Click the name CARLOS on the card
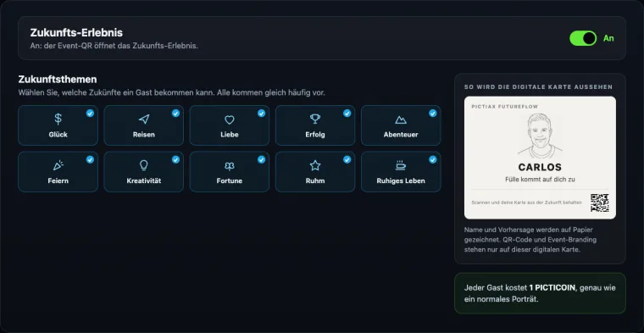Screen dimensions: 644x333 540,167
